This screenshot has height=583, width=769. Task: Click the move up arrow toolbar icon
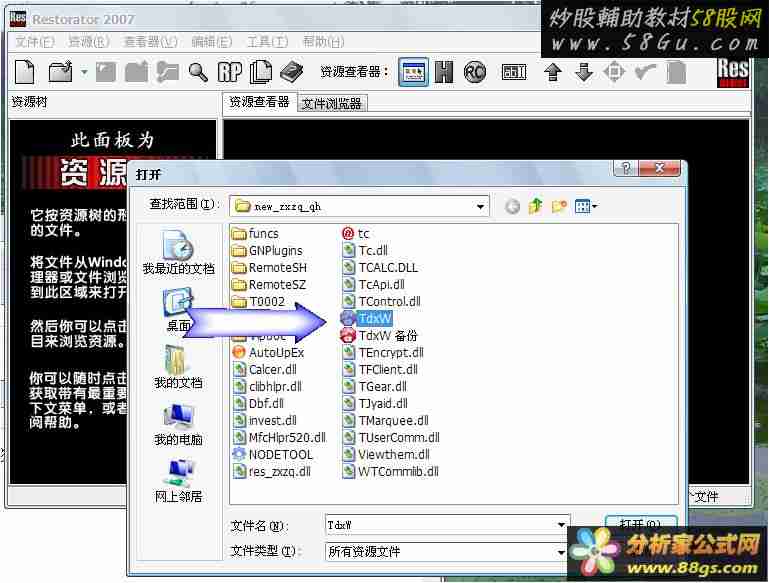click(553, 73)
